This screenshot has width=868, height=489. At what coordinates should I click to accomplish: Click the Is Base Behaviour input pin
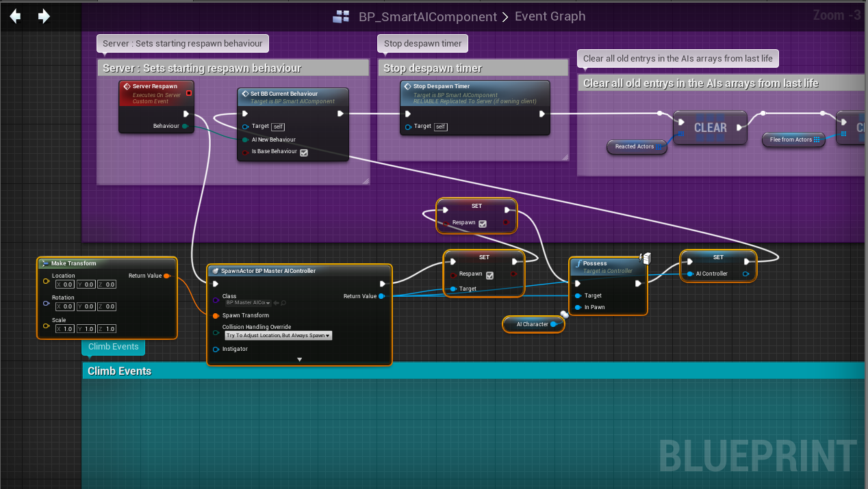point(245,152)
